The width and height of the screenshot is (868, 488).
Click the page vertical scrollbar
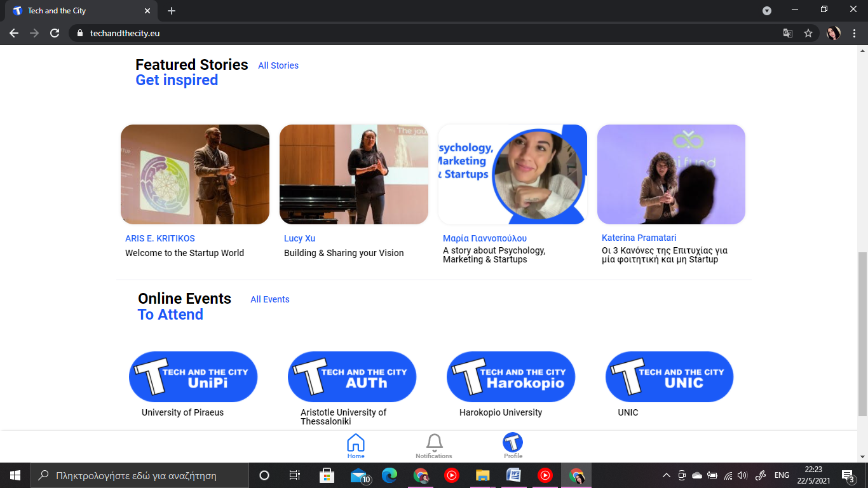[x=862, y=330]
